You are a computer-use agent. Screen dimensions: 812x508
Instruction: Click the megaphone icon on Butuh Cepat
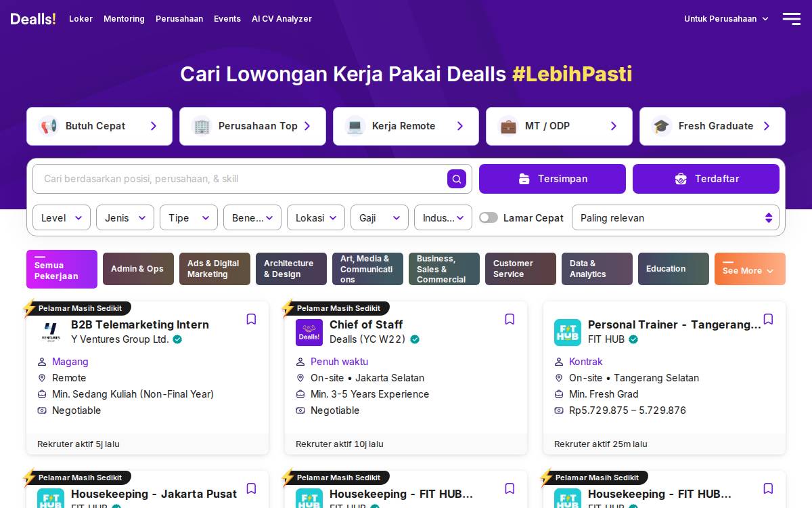click(49, 126)
